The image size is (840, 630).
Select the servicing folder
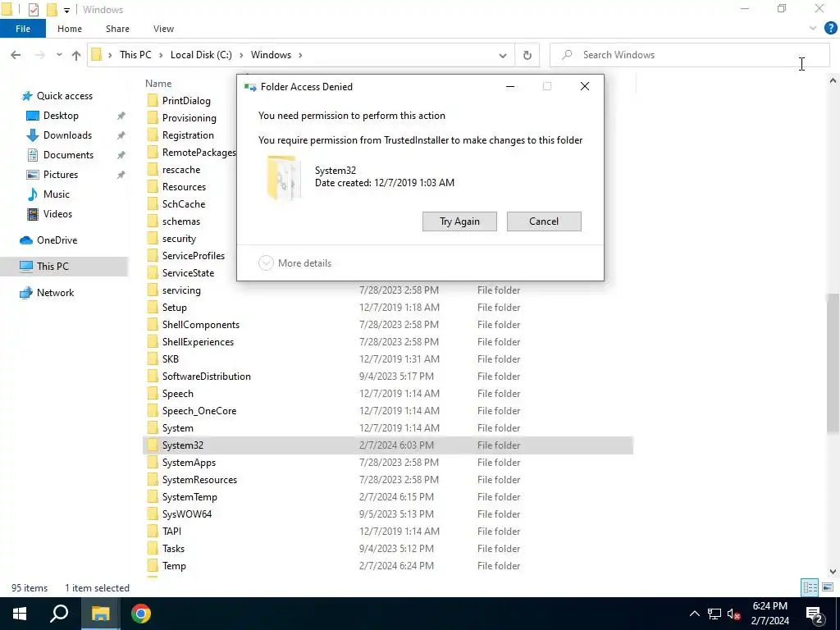click(181, 290)
